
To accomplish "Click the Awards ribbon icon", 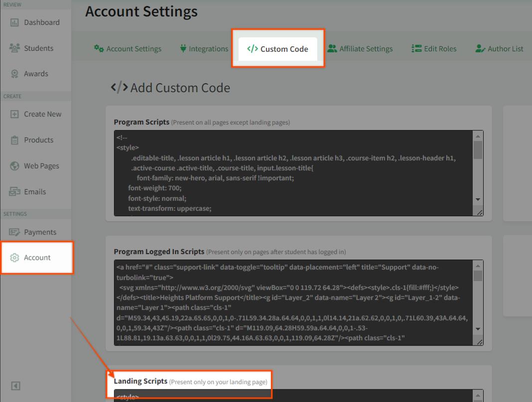I will click(14, 74).
